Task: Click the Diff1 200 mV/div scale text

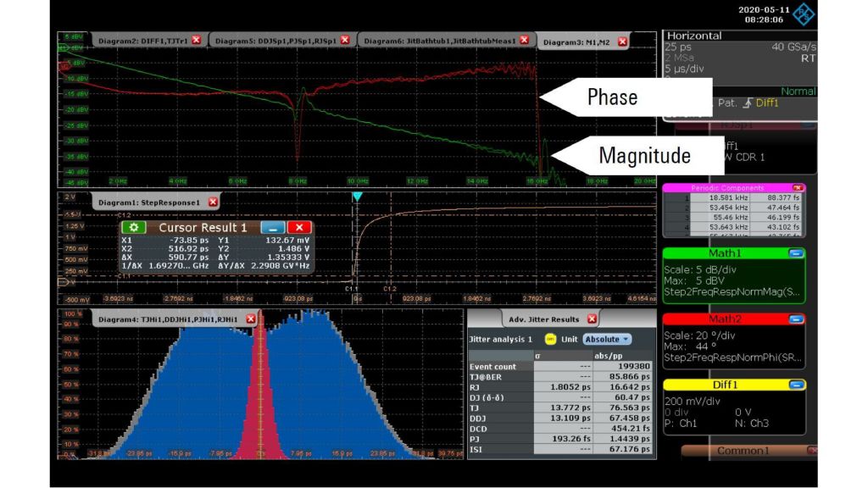Action: click(693, 401)
